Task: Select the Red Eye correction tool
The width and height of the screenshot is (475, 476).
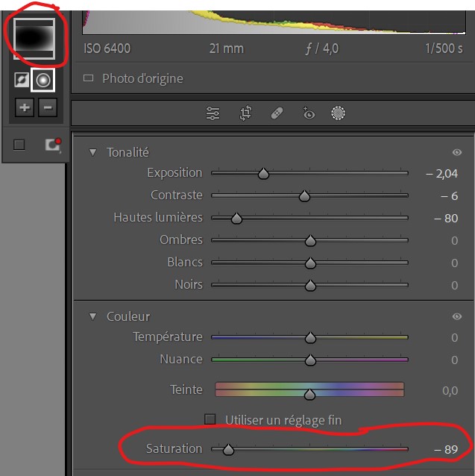Action: click(x=308, y=113)
